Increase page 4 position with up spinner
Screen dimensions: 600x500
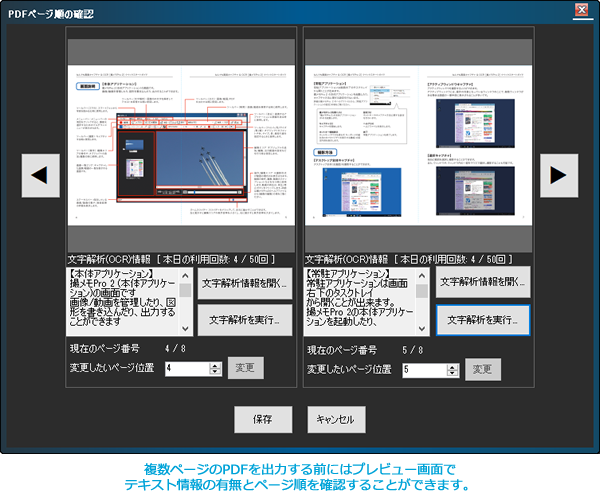coord(215,365)
